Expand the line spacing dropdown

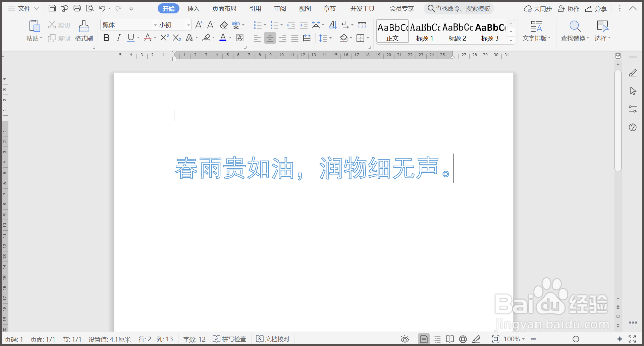[331, 38]
